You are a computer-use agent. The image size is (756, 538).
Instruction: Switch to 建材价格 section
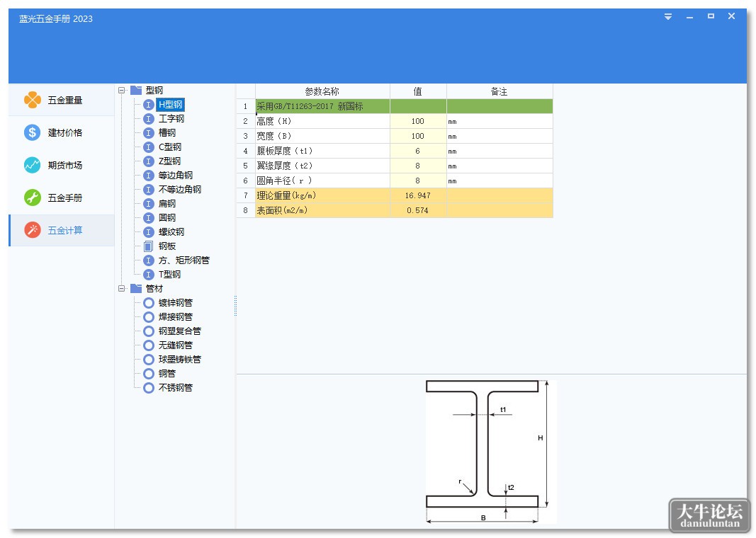pos(62,132)
